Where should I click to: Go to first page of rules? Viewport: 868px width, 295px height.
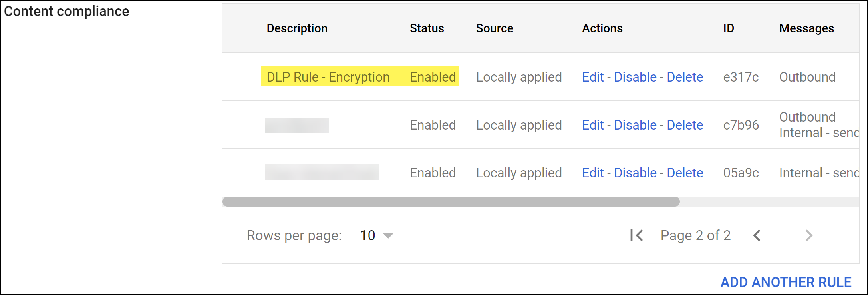[x=636, y=235]
